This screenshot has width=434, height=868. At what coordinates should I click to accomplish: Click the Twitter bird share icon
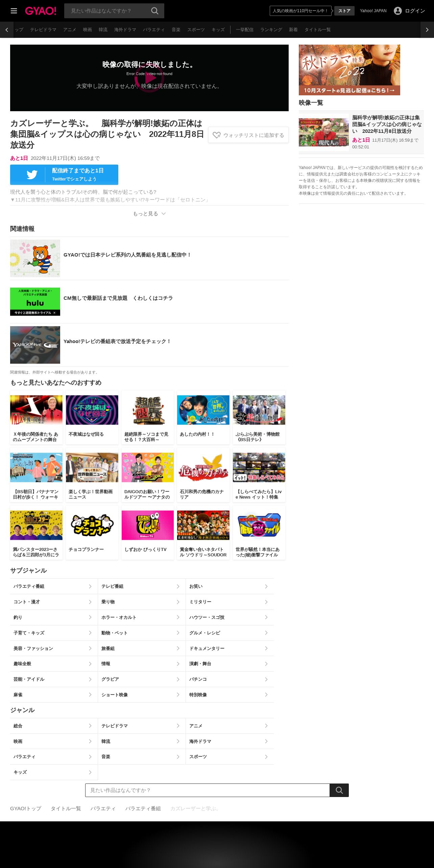pos(32,175)
